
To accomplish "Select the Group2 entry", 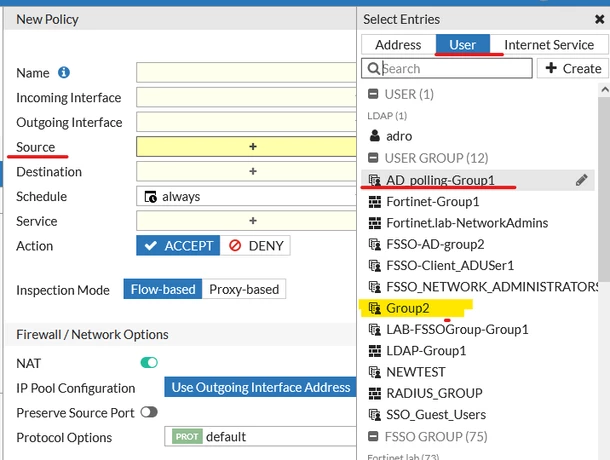I will 478,308.
